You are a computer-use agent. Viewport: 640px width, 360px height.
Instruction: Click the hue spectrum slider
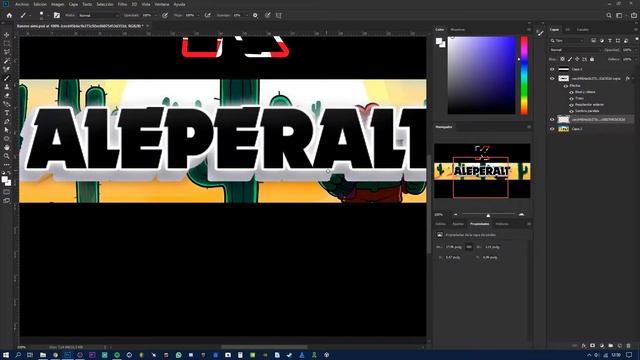tap(524, 76)
